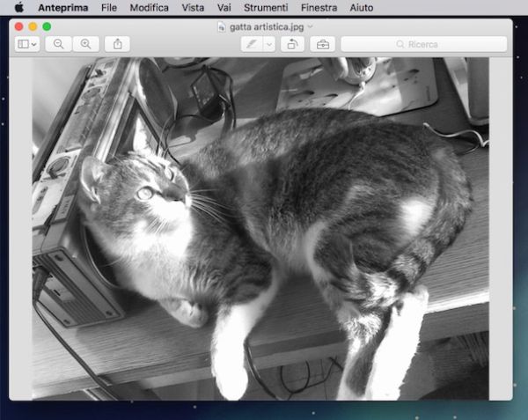528x420 pixels.
Task: Rotate the image with the rotate icon
Action: [x=291, y=44]
